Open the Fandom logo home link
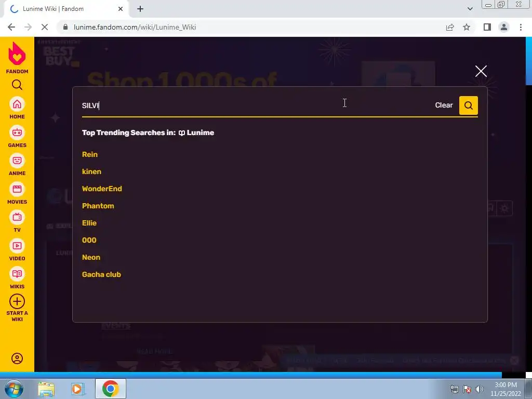532x399 pixels. tap(17, 58)
